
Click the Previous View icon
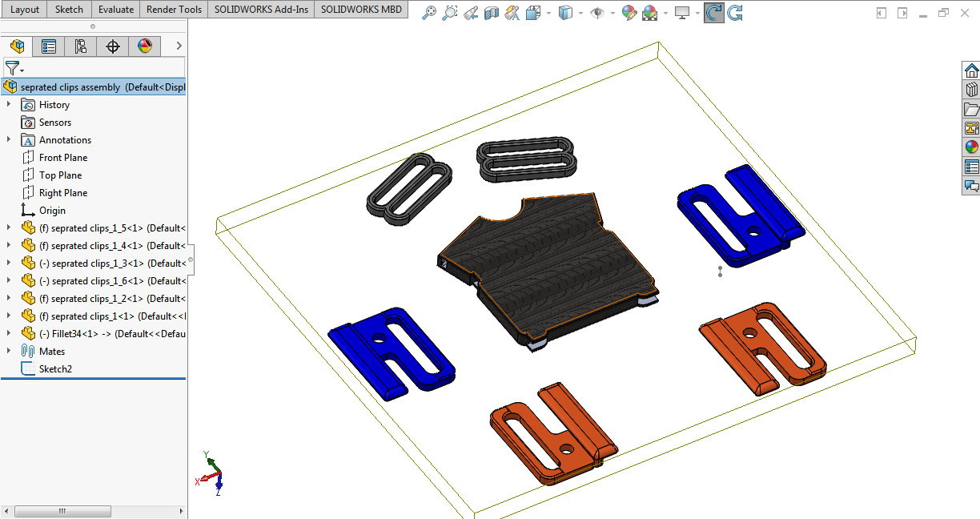(471, 13)
